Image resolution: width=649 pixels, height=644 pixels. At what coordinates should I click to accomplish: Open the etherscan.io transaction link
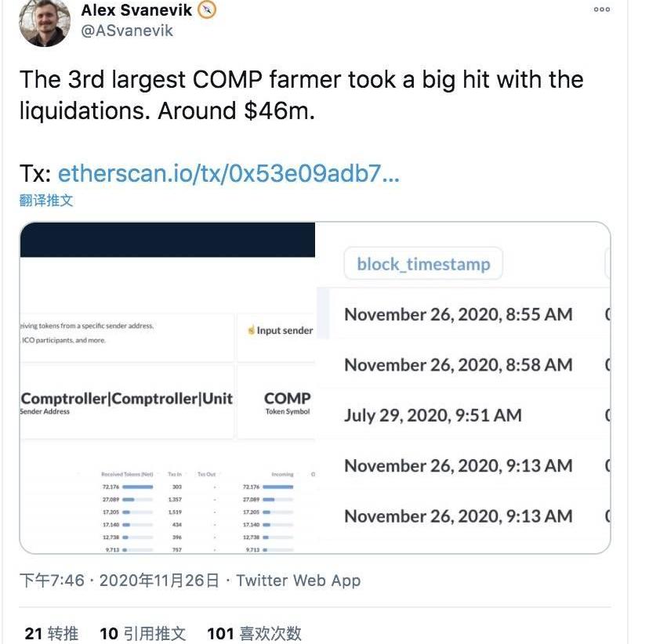coord(228,173)
